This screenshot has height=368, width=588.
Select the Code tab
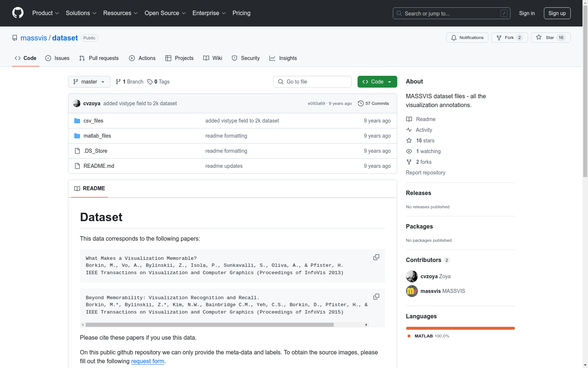26,58
